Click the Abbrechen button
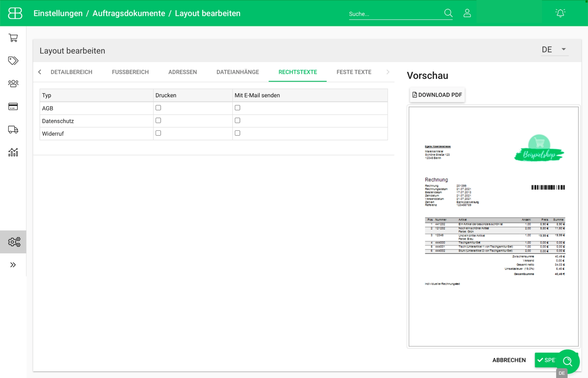 tap(509, 360)
